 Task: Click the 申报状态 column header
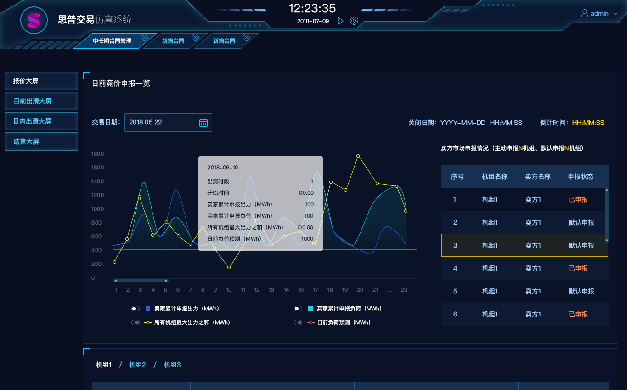click(x=581, y=176)
